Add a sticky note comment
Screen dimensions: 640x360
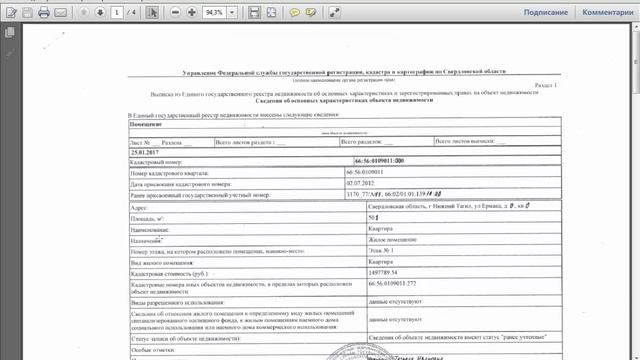point(294,13)
